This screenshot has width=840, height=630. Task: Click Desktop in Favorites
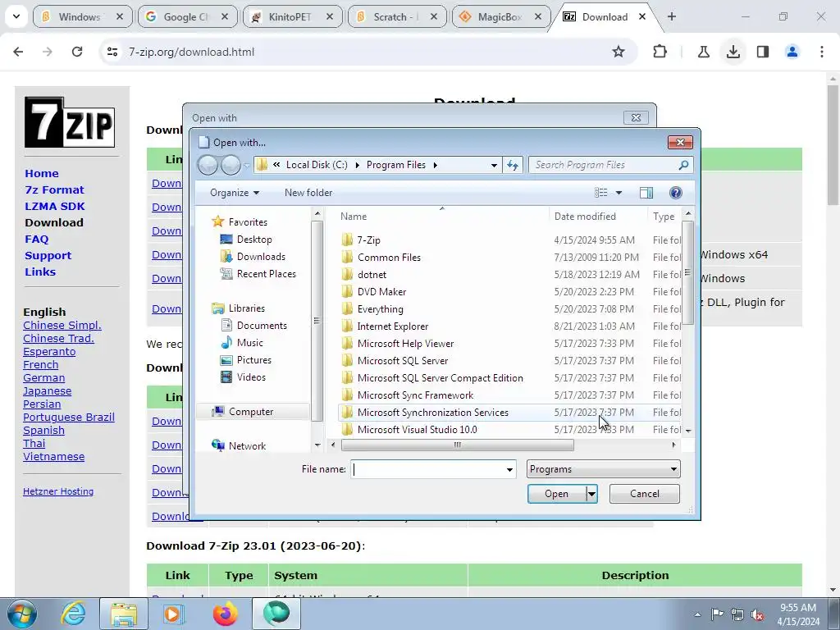click(254, 240)
